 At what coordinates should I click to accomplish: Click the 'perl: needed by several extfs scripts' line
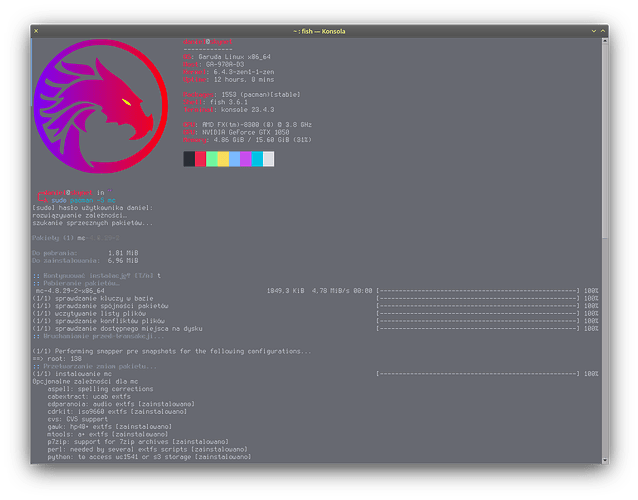148,449
